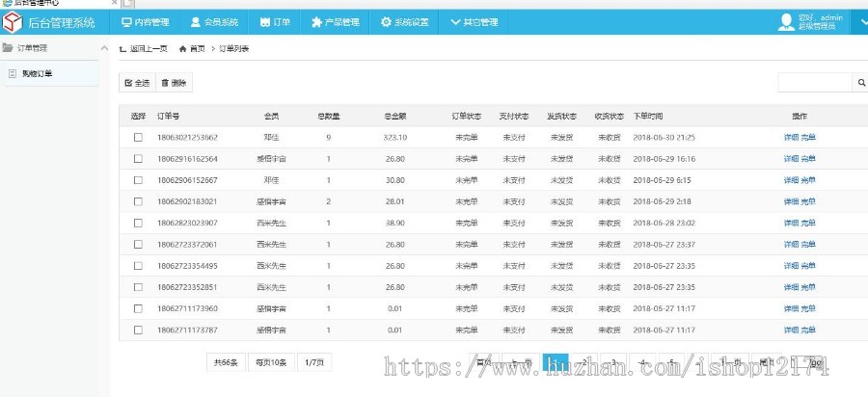
Task: Check the box for order 18062906152667
Action: click(x=138, y=180)
